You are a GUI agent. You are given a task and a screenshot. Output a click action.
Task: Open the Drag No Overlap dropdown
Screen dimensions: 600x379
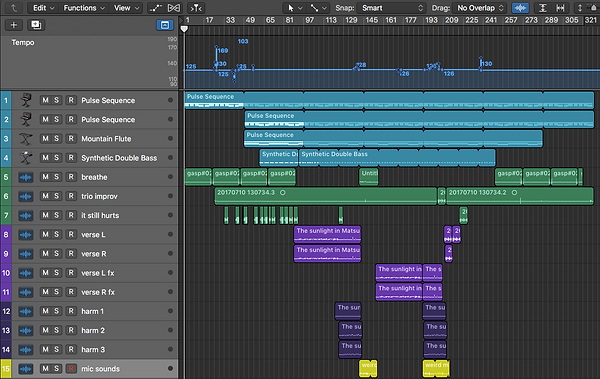(479, 8)
